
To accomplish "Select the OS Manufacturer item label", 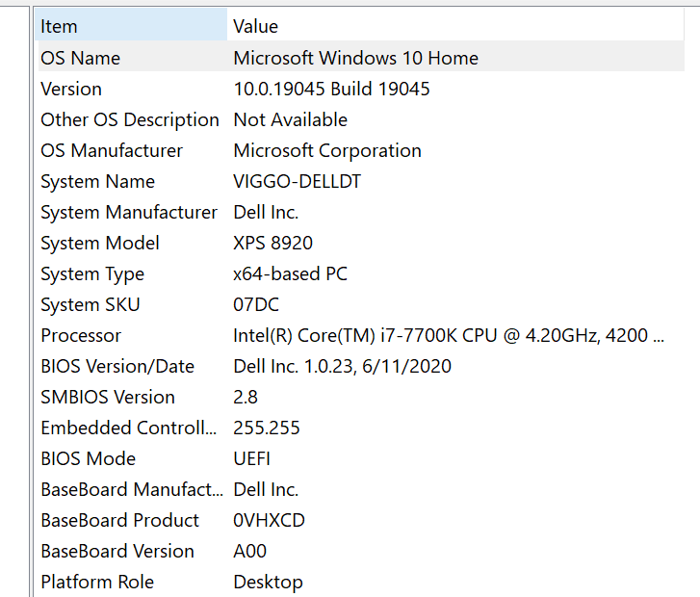I will tap(112, 150).
